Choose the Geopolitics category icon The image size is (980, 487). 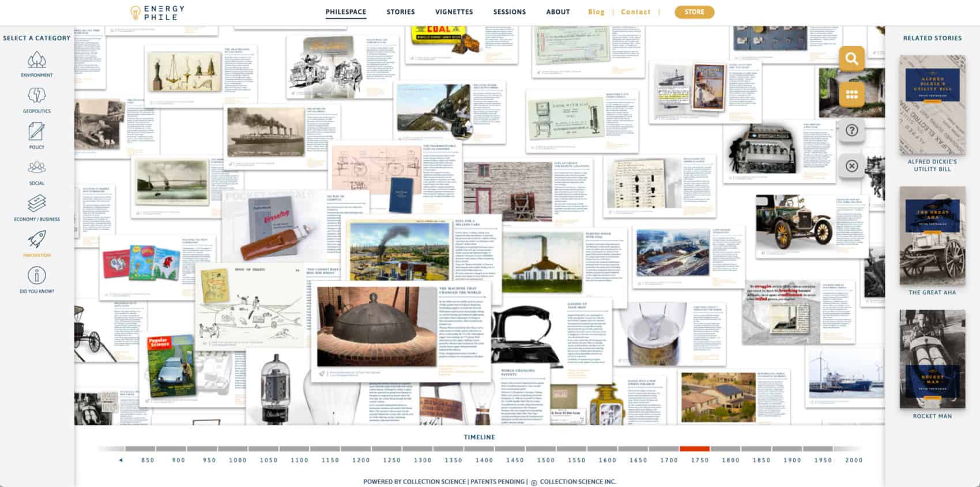tap(37, 96)
